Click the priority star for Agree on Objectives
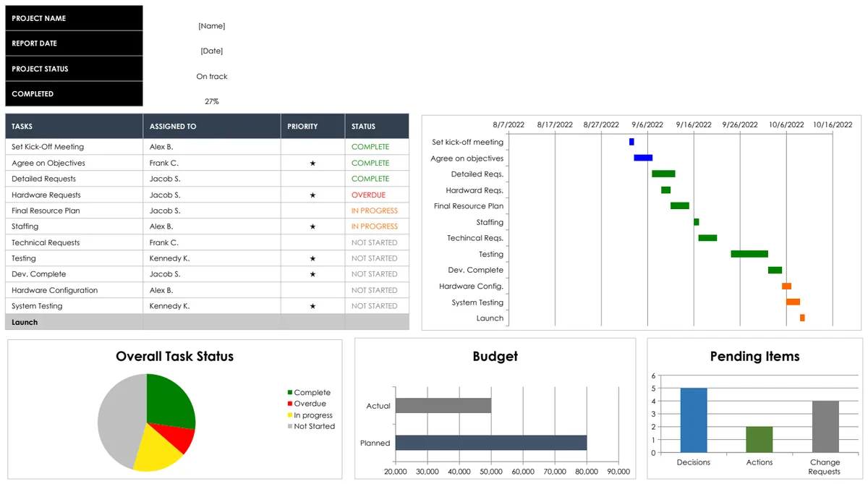This screenshot has height=484, width=868. pos(312,163)
